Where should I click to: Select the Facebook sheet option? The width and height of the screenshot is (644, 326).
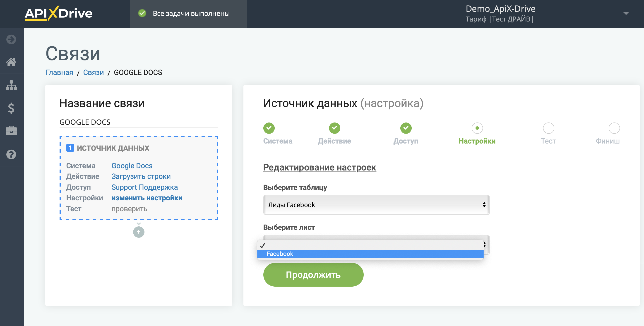(x=370, y=254)
